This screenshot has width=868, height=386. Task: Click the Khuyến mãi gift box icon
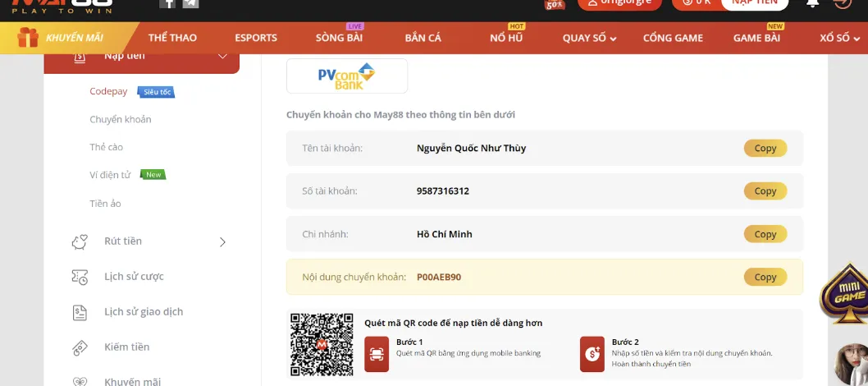tap(28, 38)
